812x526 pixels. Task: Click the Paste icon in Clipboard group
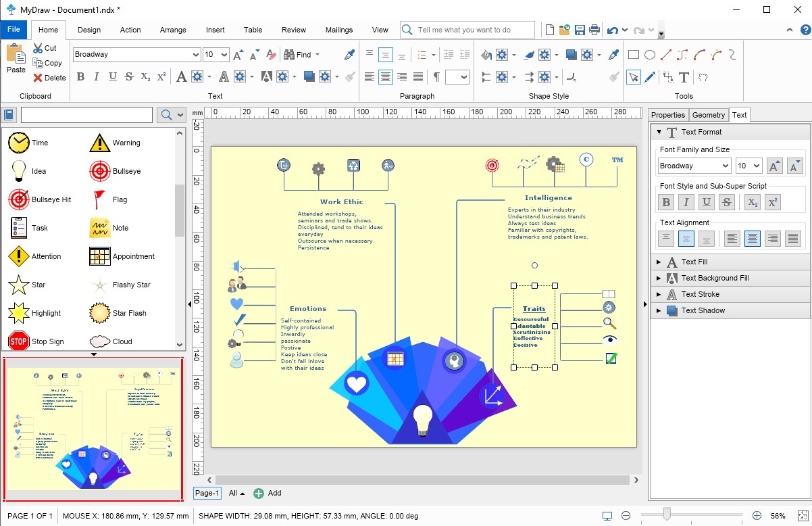click(16, 53)
